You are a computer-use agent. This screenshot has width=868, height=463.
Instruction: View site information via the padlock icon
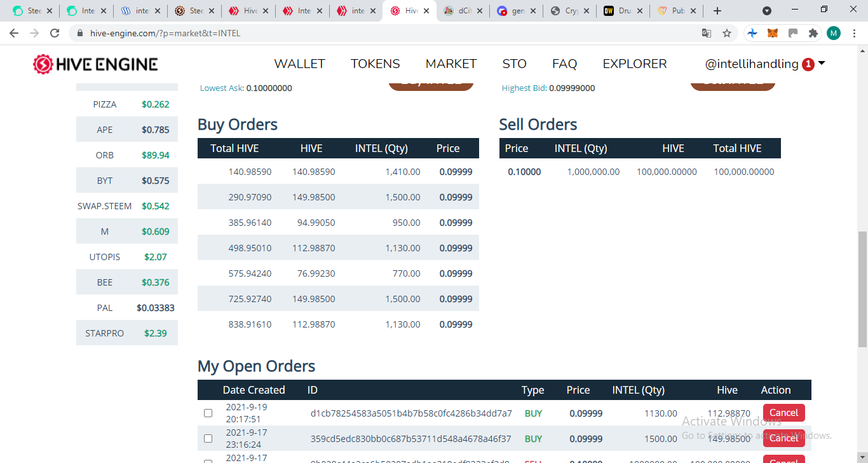(80, 33)
